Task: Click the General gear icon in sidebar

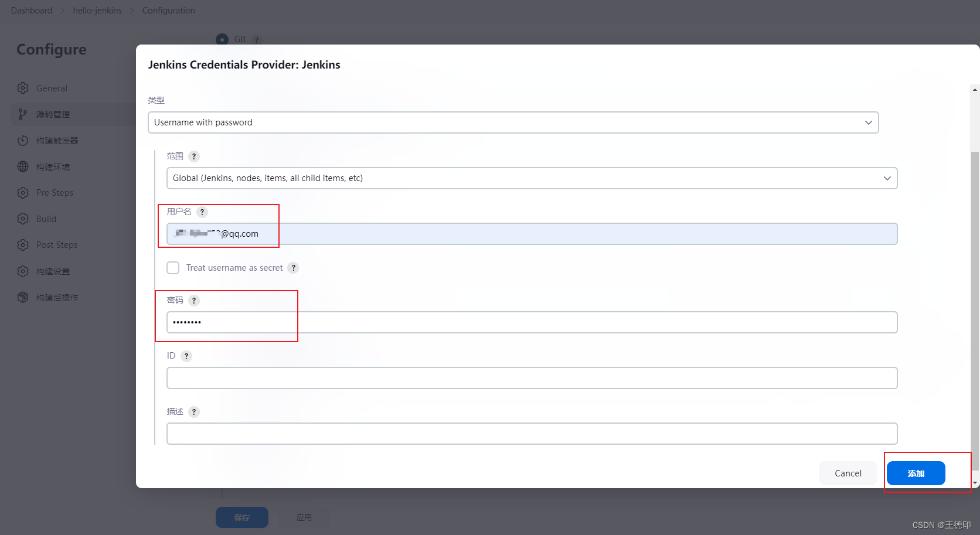Action: coord(23,88)
